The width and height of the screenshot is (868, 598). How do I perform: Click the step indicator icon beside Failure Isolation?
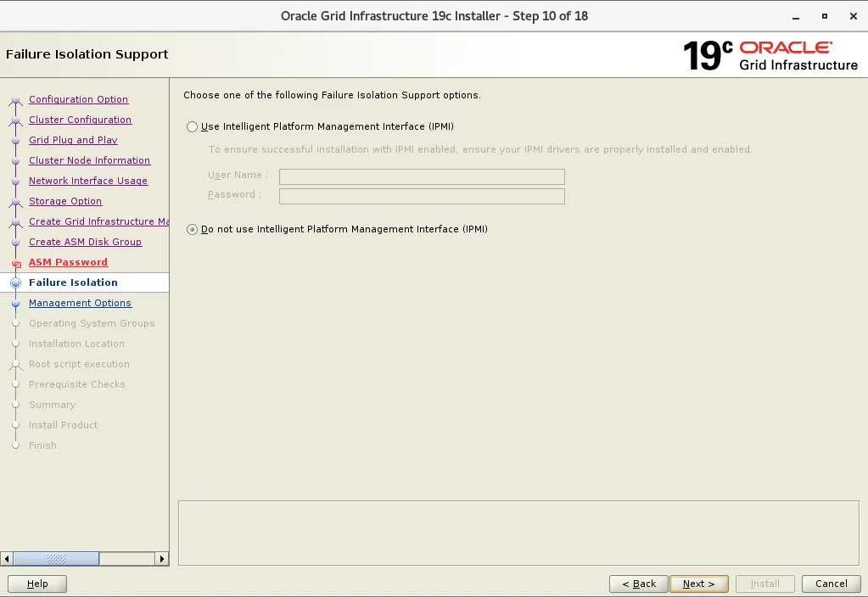pyautogui.click(x=16, y=282)
